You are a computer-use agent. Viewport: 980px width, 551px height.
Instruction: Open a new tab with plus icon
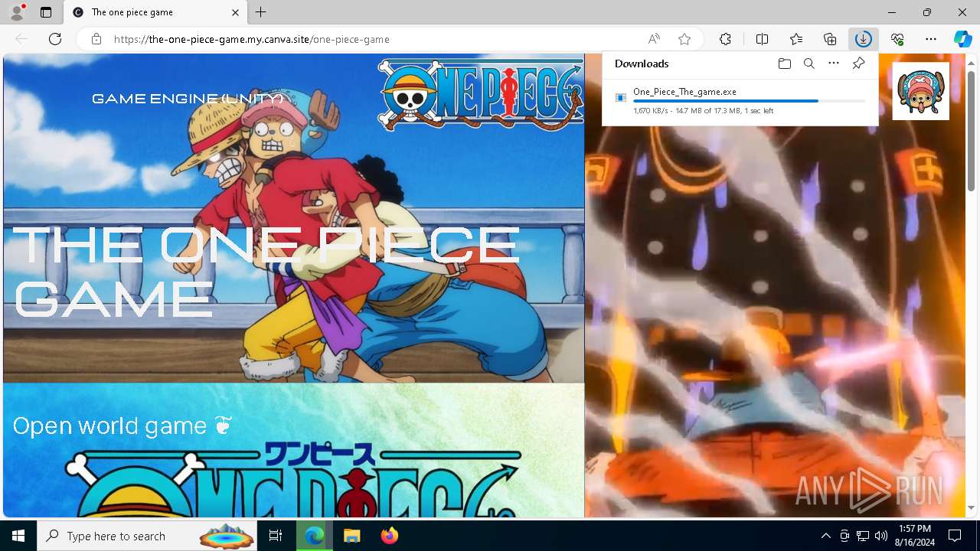261,12
